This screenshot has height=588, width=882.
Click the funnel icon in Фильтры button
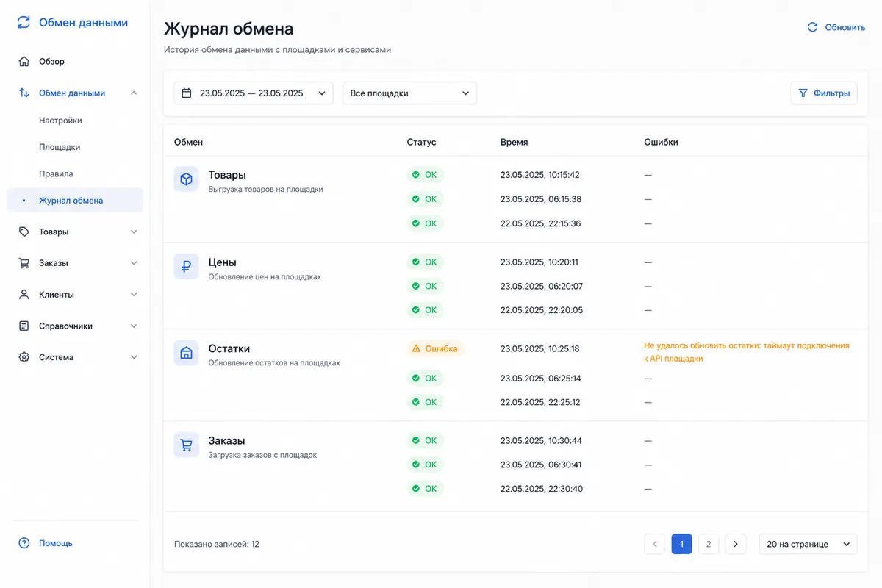803,93
